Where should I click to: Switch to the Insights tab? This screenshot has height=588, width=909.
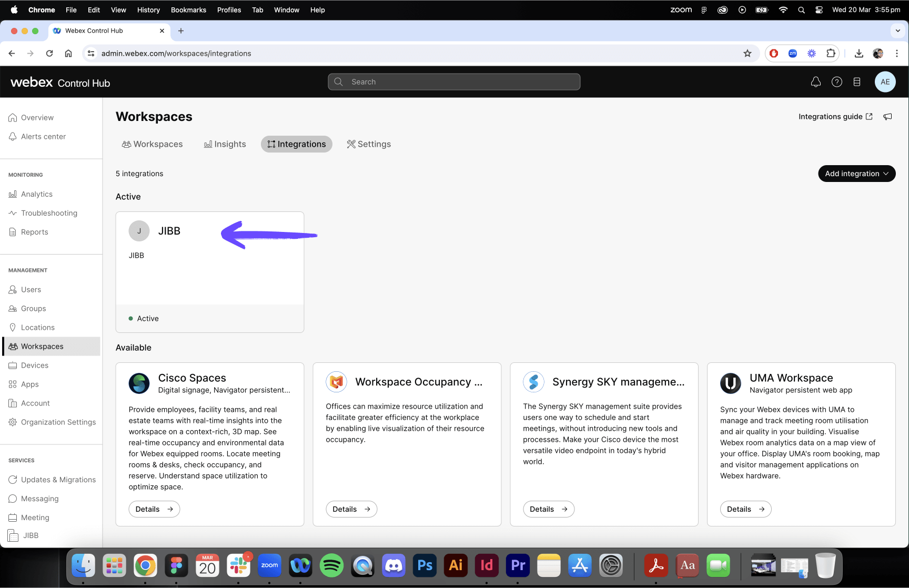(x=225, y=144)
